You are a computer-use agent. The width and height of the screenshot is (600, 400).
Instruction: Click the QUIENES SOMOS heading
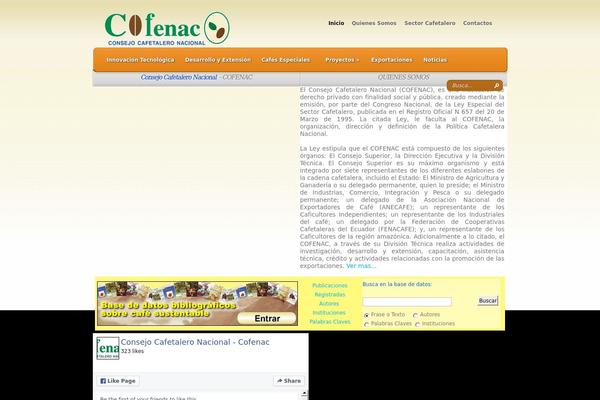click(403, 77)
